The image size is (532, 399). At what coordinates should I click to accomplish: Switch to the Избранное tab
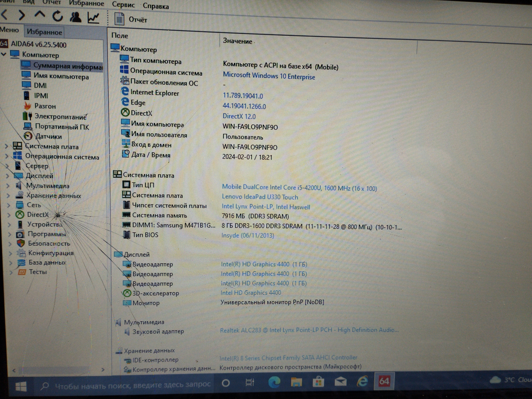[44, 32]
